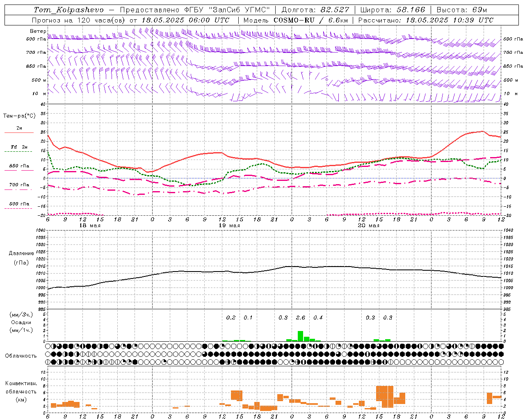
Task: Select the (гПа) unit label under Давление
Action: point(21,263)
